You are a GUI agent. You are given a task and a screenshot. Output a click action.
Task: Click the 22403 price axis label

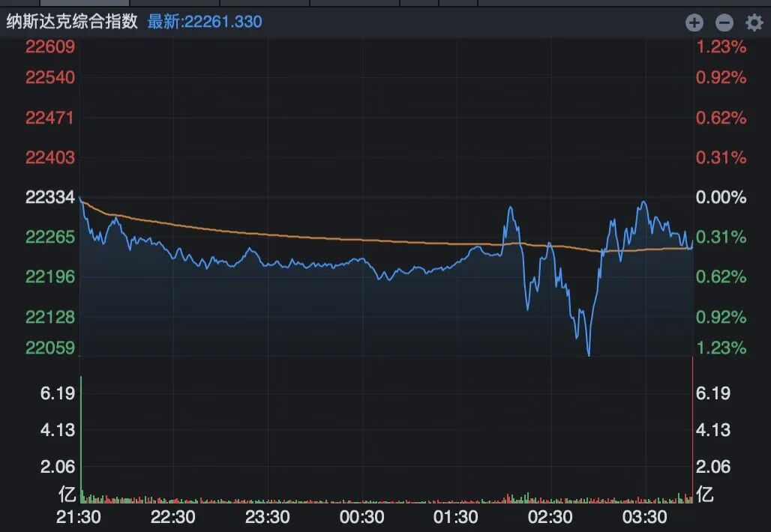coord(49,157)
